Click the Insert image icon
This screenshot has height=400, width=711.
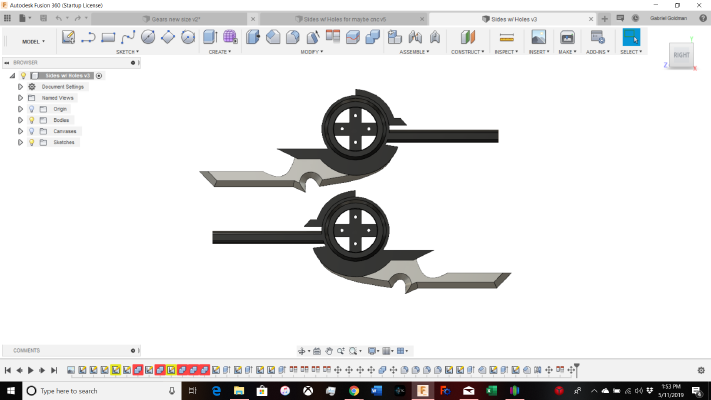coord(539,37)
